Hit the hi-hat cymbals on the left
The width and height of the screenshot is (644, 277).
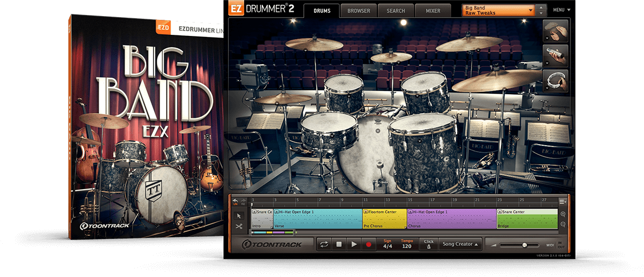click(x=283, y=99)
